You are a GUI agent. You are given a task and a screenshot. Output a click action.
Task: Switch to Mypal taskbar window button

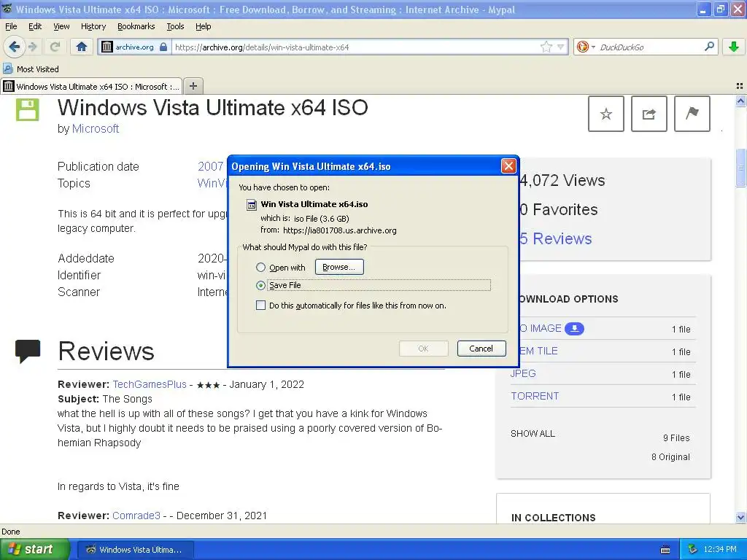pos(135,550)
